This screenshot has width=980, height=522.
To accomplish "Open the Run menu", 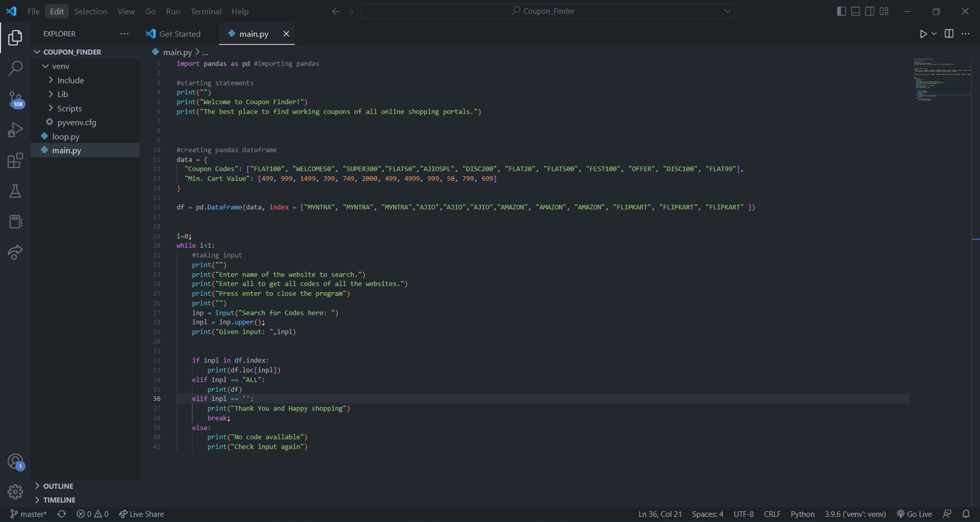I will tap(173, 11).
